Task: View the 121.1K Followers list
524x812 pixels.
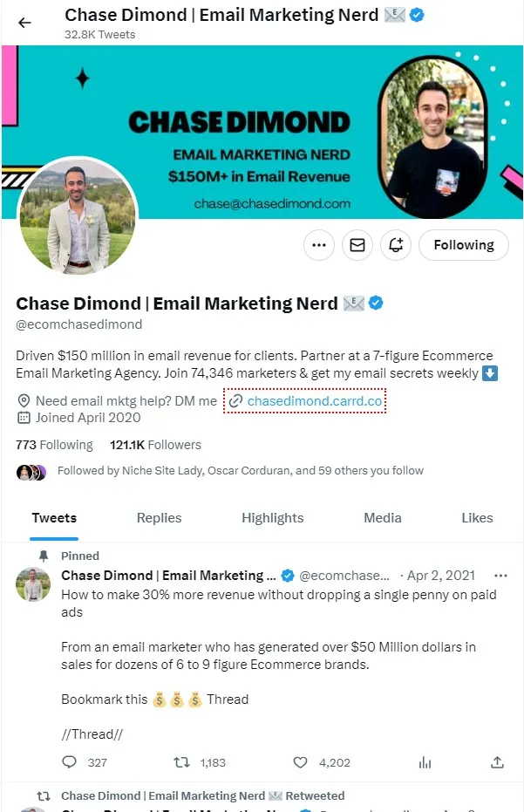Action: pyautogui.click(x=155, y=445)
